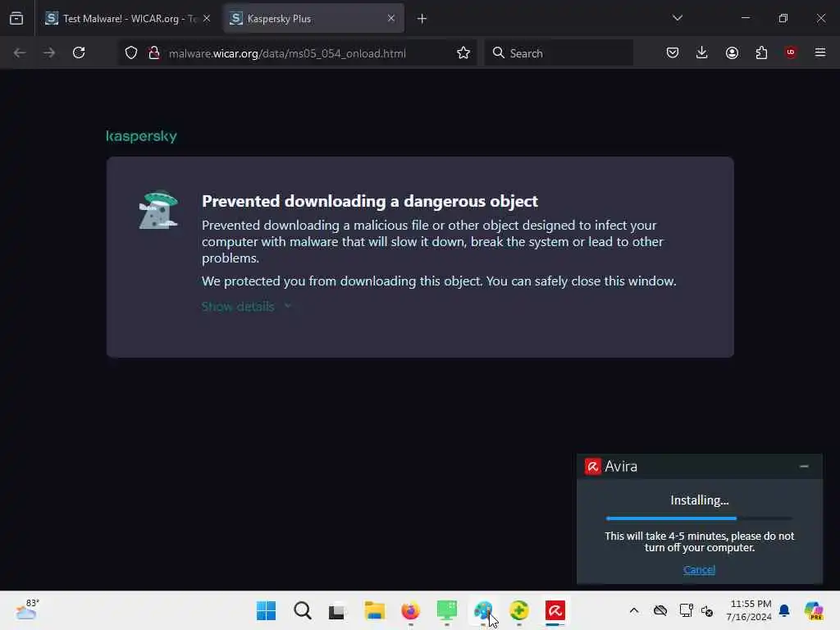This screenshot has height=630, width=840.
Task: Open Avira red icon on taskbar
Action: pos(555,610)
